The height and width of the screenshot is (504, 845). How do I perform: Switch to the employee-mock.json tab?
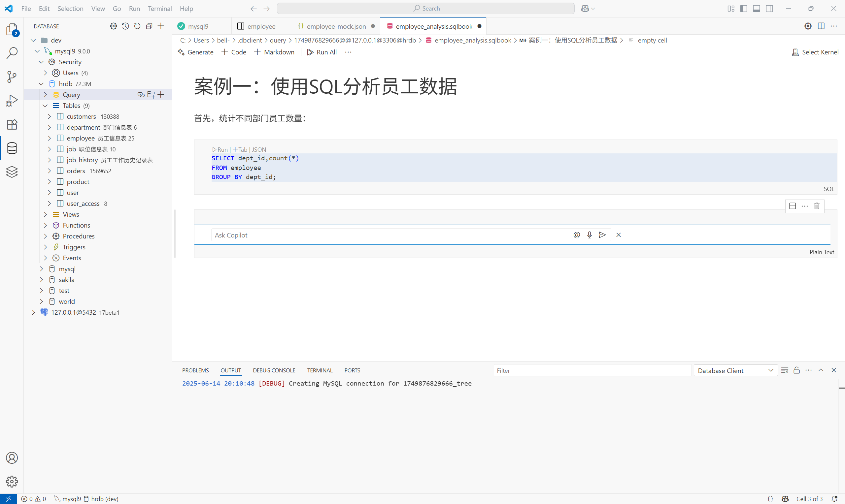pyautogui.click(x=336, y=26)
